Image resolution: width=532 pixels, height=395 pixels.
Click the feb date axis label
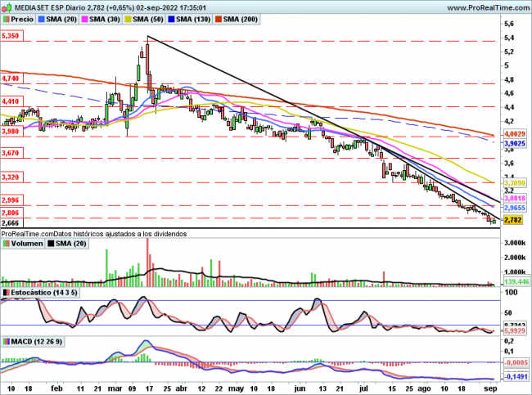coord(56,388)
